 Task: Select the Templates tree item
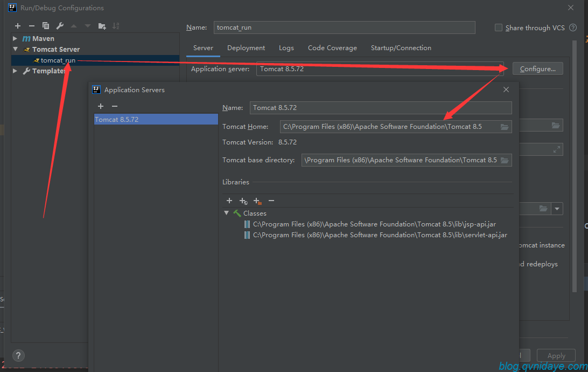(x=49, y=71)
